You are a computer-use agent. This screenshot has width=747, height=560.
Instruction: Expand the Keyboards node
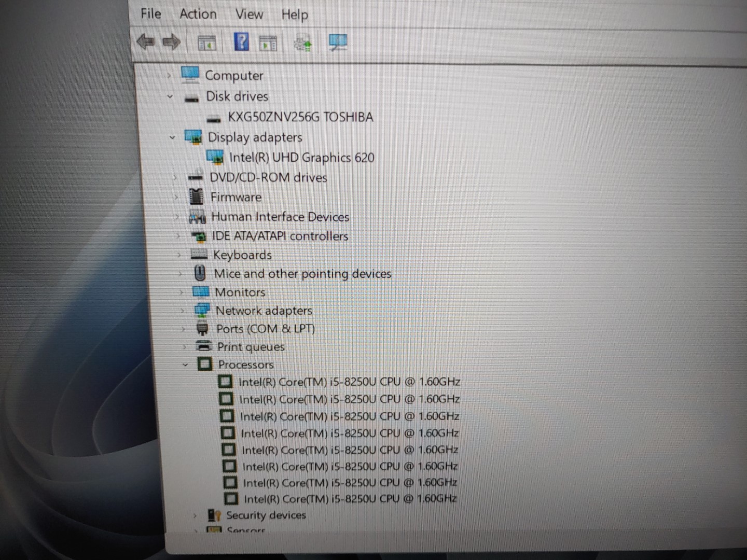pyautogui.click(x=178, y=255)
